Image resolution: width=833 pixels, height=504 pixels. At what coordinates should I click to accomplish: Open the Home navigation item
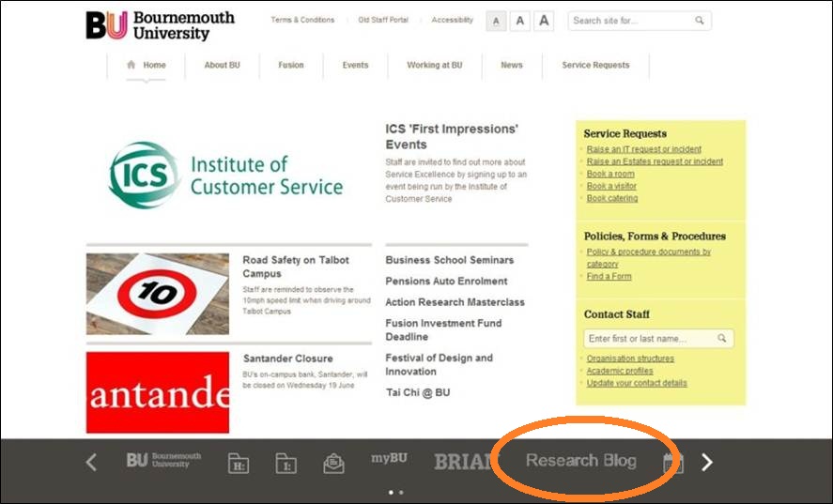tap(147, 65)
